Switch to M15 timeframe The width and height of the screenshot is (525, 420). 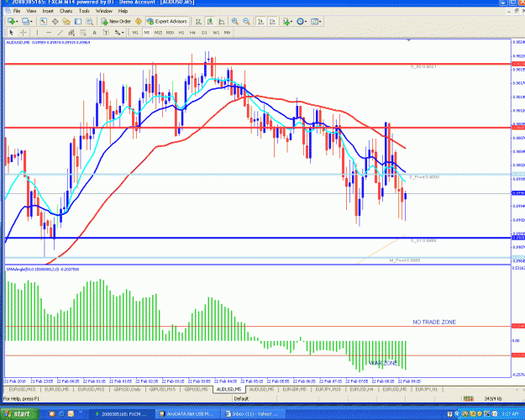(x=158, y=33)
